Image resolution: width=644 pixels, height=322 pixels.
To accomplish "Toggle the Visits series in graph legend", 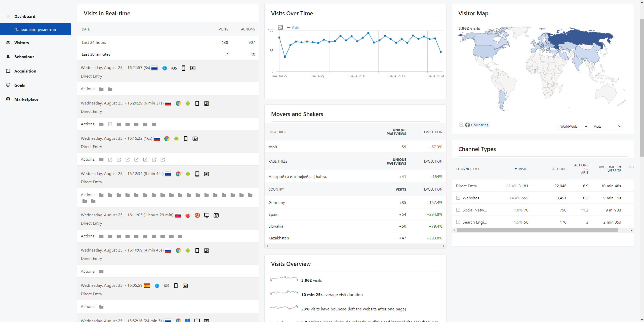I will 293,28.
